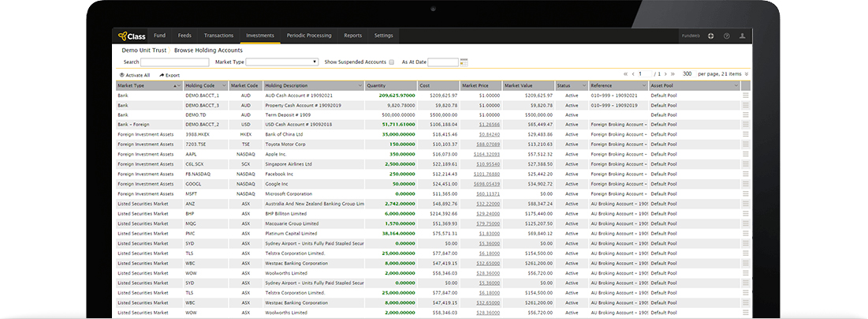Open the user profile icon
868x319 pixels.
coord(743,36)
